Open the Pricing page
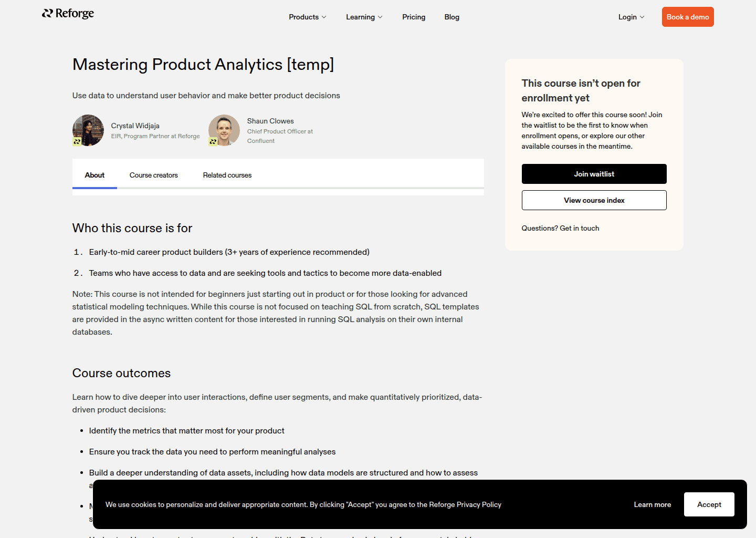756x538 pixels. 414,17
